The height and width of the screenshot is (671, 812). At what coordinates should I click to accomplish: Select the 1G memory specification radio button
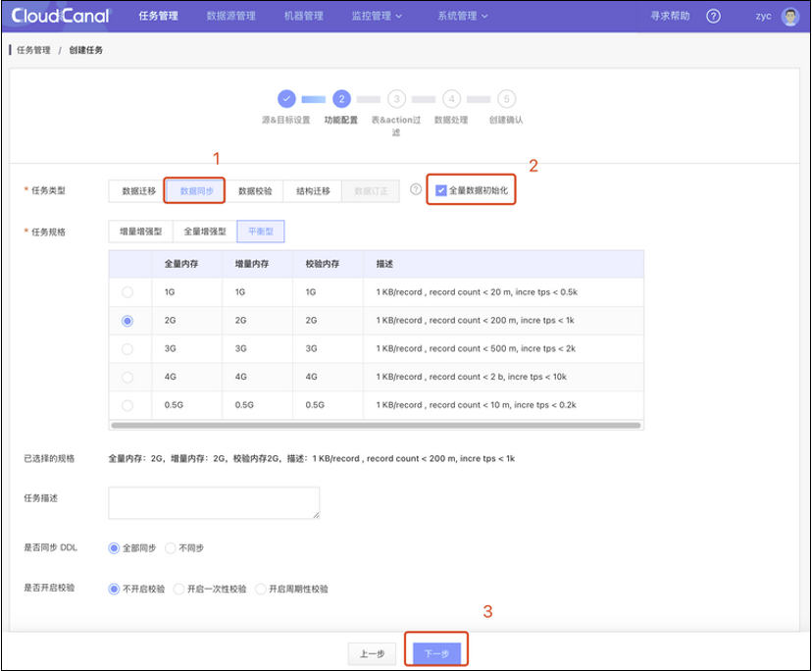[127, 292]
